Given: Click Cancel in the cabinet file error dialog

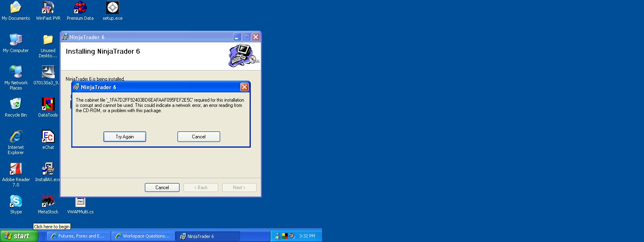Looking at the screenshot, I should (x=199, y=137).
